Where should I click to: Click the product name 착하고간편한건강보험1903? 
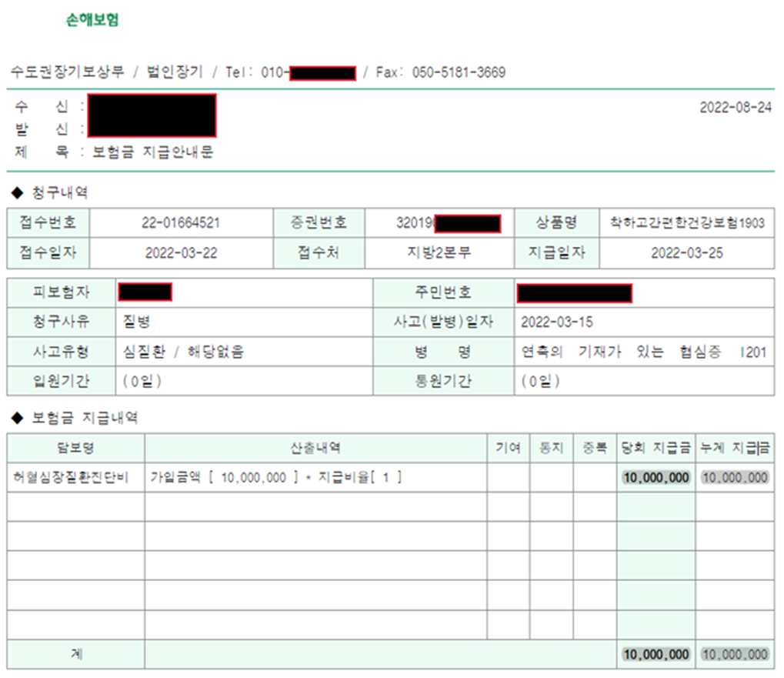click(686, 223)
